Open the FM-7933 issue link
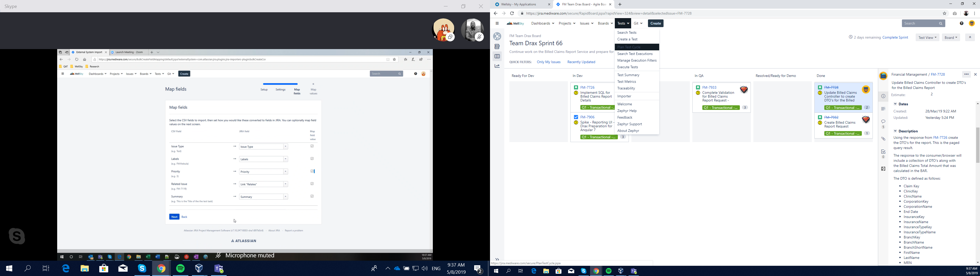 point(709,88)
